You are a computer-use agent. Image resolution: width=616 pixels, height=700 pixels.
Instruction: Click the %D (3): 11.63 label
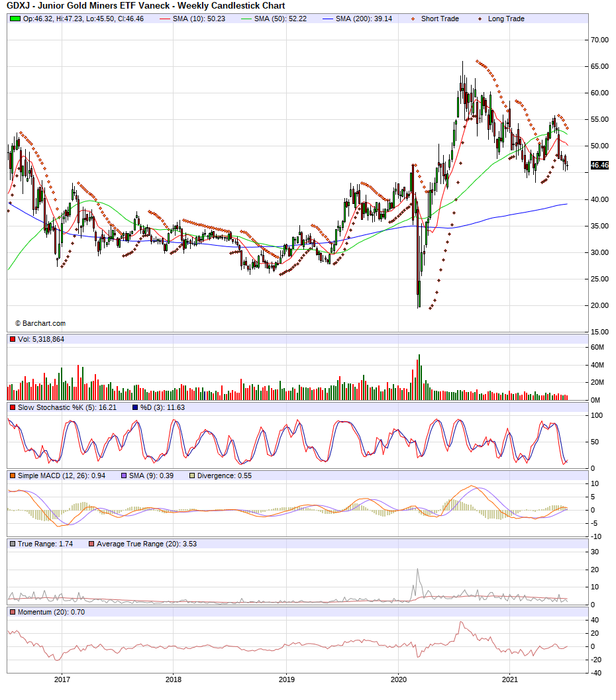click(162, 407)
